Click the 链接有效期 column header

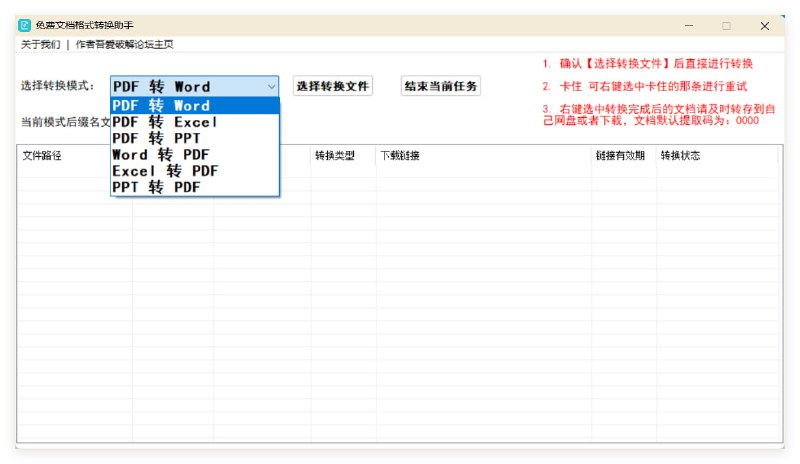pyautogui.click(x=624, y=156)
